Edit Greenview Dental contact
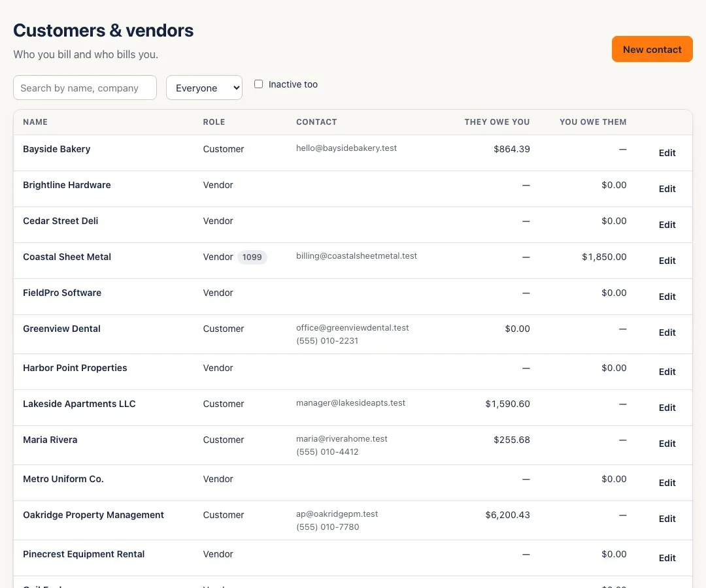 coord(667,333)
